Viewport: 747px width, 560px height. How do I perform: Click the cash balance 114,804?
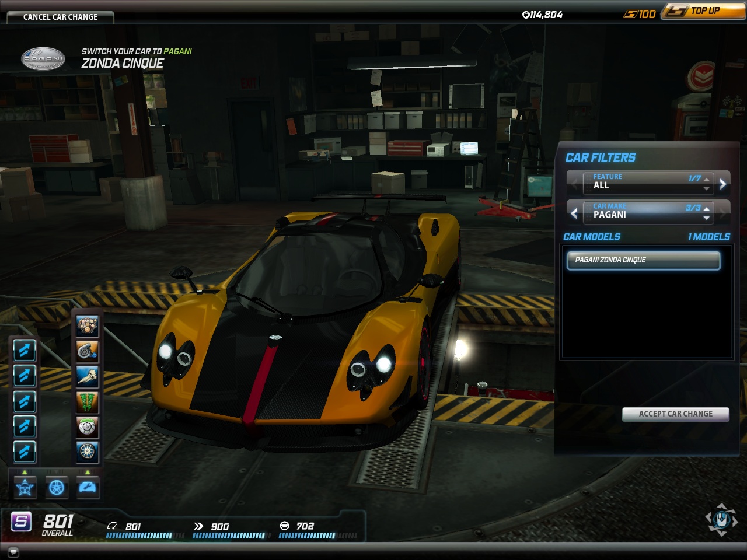tap(542, 15)
